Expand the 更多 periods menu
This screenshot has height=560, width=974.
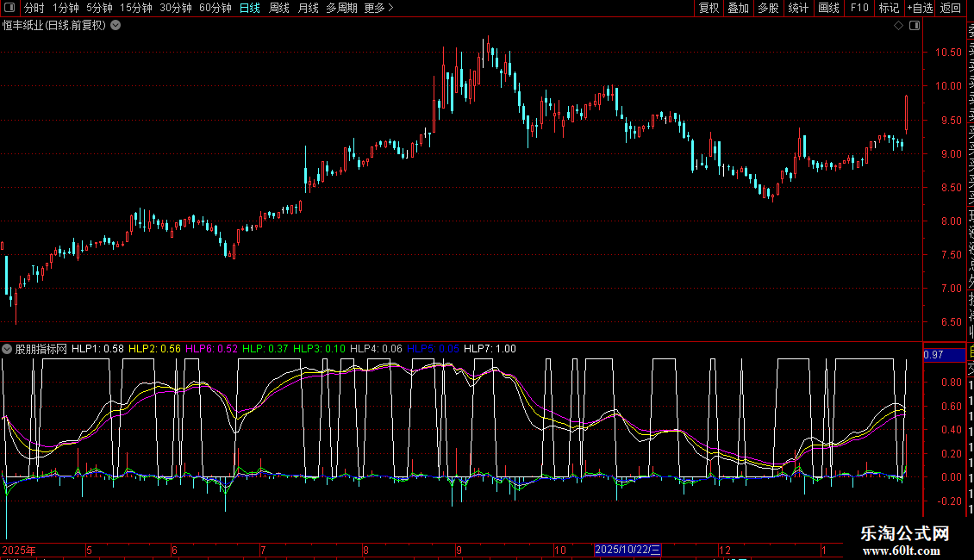[378, 8]
